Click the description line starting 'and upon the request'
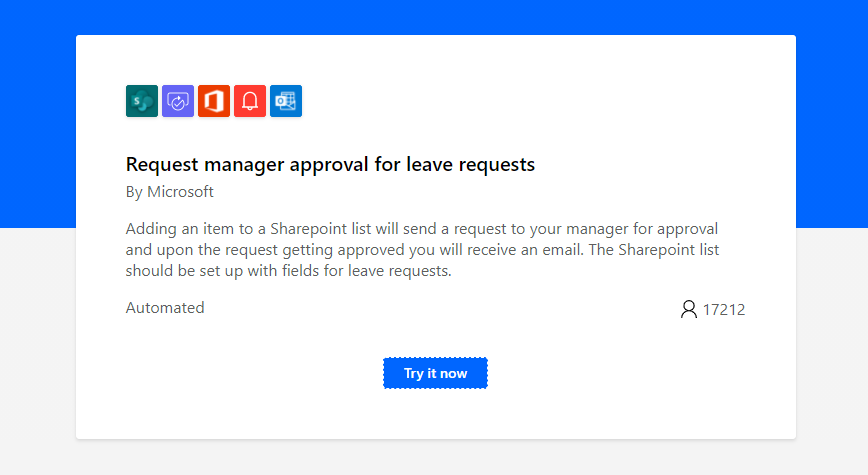 [422, 250]
